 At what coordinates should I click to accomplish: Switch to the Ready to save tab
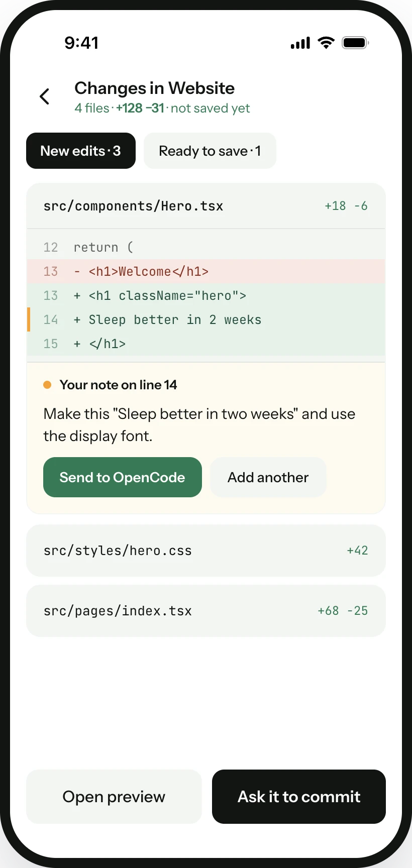tap(210, 151)
